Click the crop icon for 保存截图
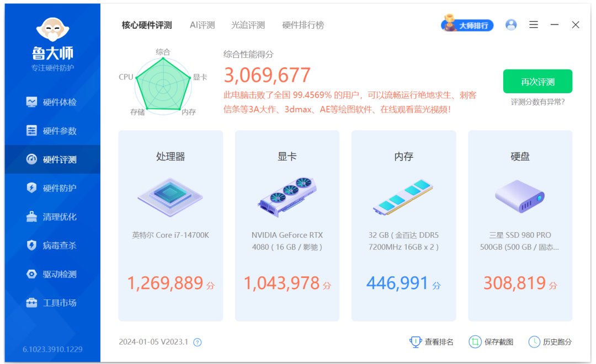Screen dimensions: 596x364 475,342
